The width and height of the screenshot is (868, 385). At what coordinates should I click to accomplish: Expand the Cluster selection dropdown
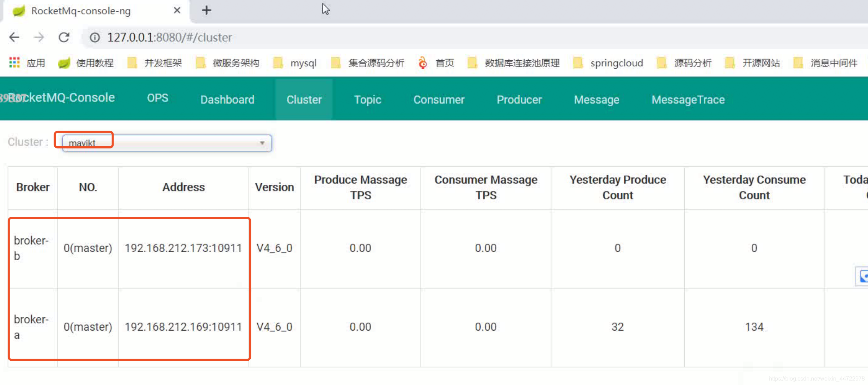pos(167,143)
